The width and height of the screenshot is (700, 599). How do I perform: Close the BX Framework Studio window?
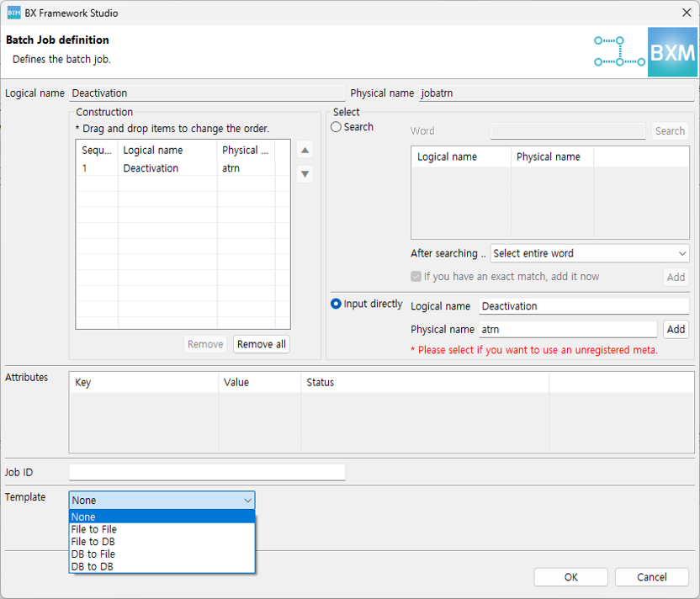point(686,13)
